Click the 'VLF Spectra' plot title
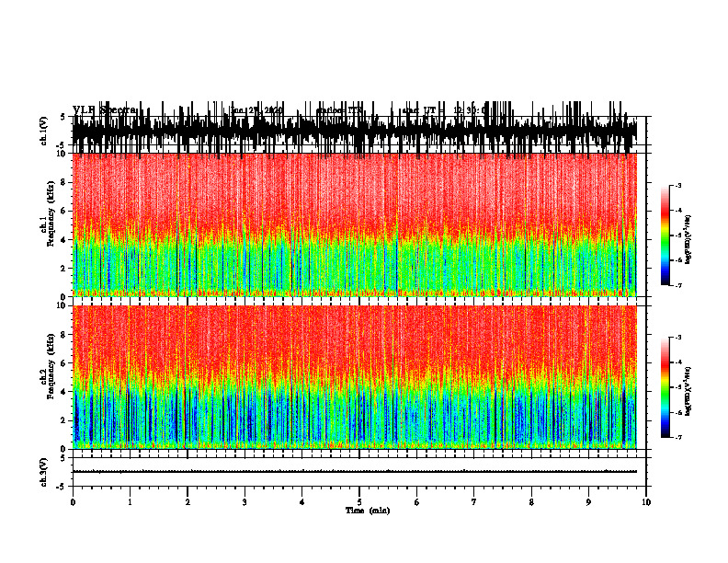 [x=105, y=110]
